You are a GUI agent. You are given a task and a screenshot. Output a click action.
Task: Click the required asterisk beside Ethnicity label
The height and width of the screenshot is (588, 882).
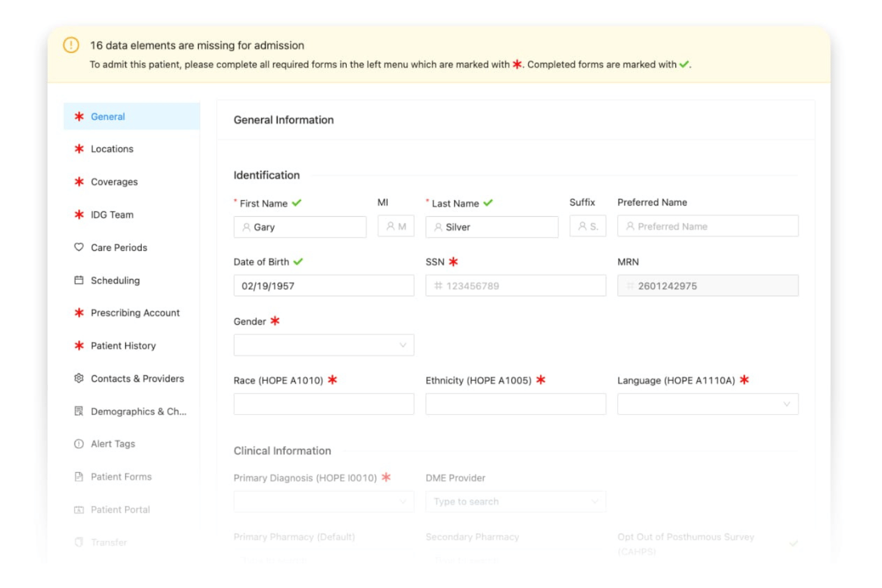tap(541, 379)
